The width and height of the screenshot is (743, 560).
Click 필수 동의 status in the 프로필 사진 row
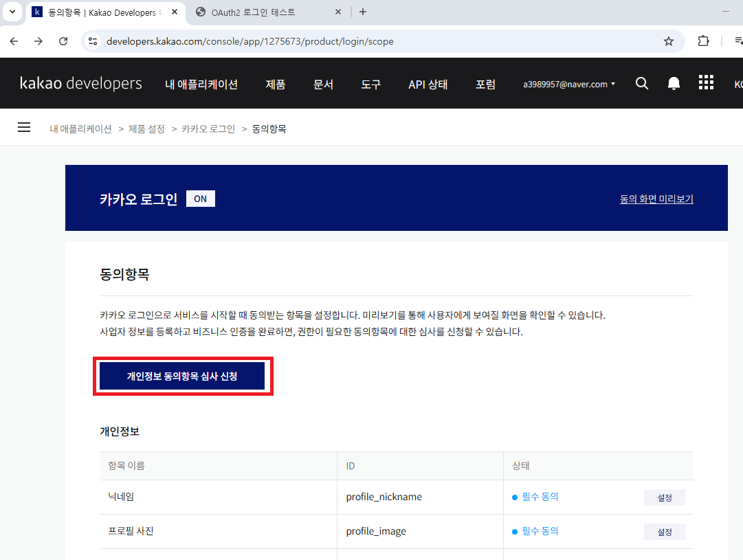535,532
